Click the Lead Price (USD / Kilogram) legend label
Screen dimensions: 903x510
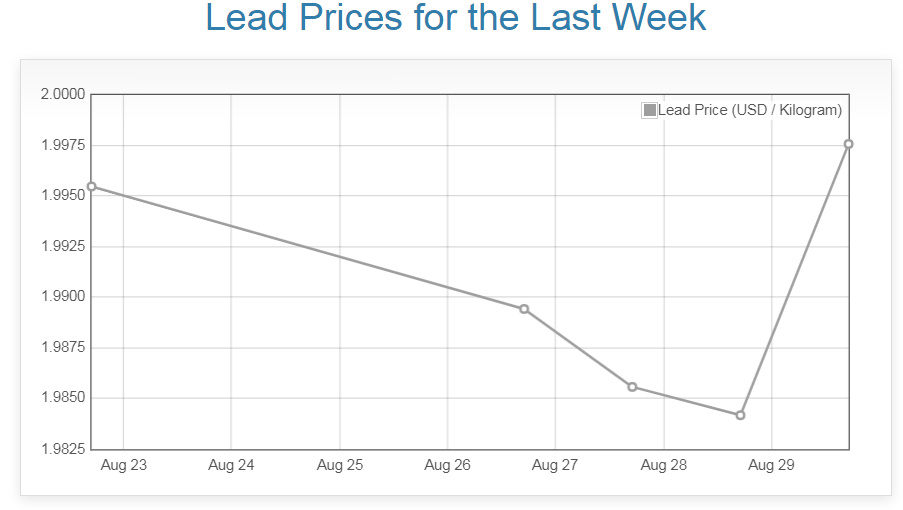(x=749, y=110)
